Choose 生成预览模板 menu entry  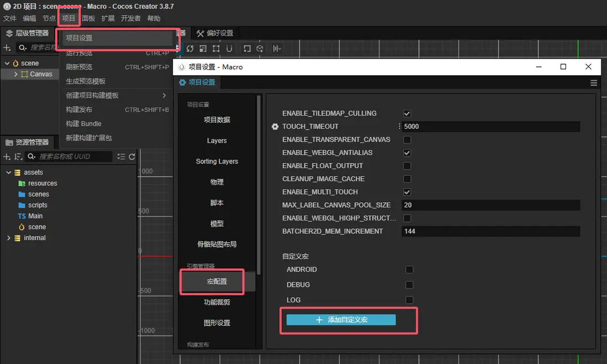pyautogui.click(x=117, y=81)
